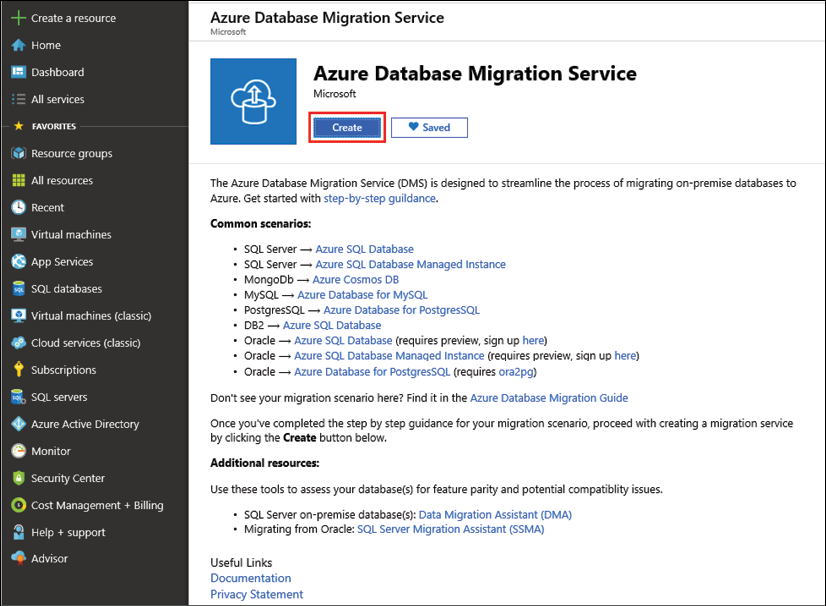The image size is (826, 606).
Task: Click the Cloud services (classic) icon
Action: click(18, 343)
